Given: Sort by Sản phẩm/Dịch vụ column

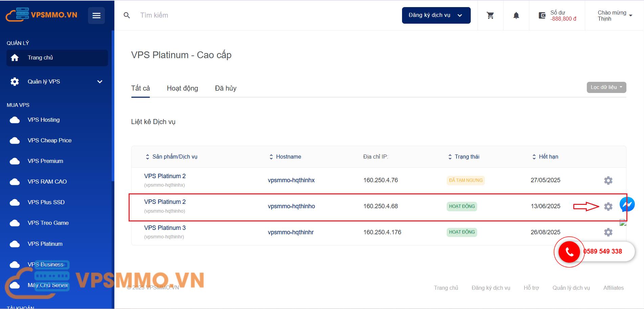Looking at the screenshot, I should pyautogui.click(x=171, y=157).
